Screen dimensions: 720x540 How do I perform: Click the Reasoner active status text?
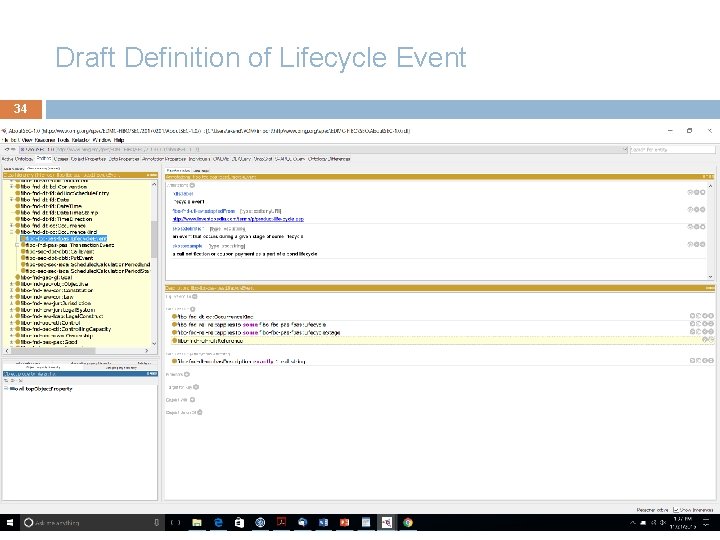tap(652, 510)
